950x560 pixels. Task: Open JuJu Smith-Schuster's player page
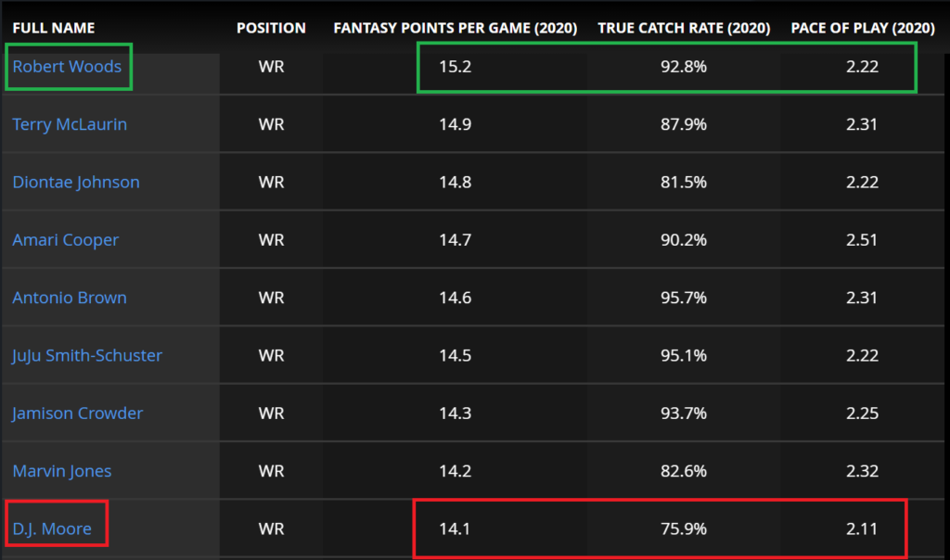[88, 354]
